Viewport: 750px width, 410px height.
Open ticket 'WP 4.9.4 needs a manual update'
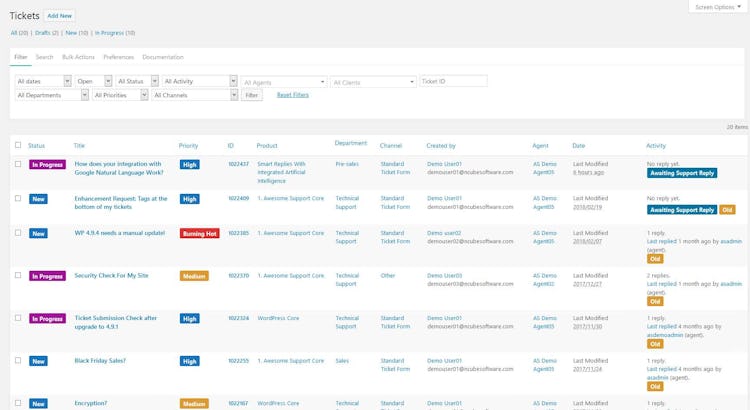[x=120, y=233]
